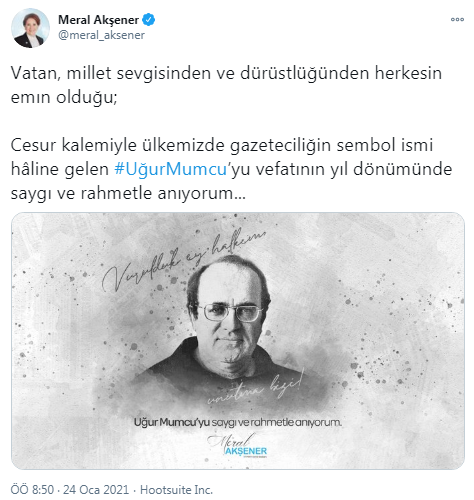The width and height of the screenshot is (474, 500).
Task: Click the tweet line starting 'Vatan, millet sevgisinden'
Action: tap(226, 73)
